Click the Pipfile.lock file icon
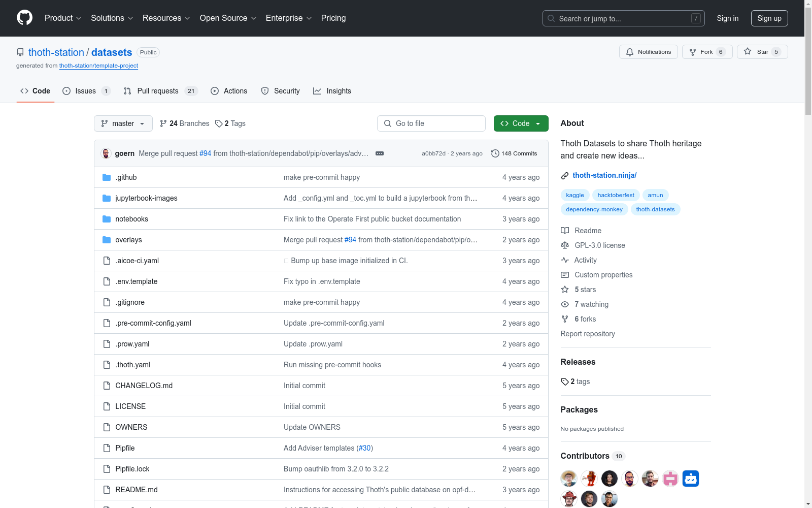The image size is (812, 508). coord(107,469)
